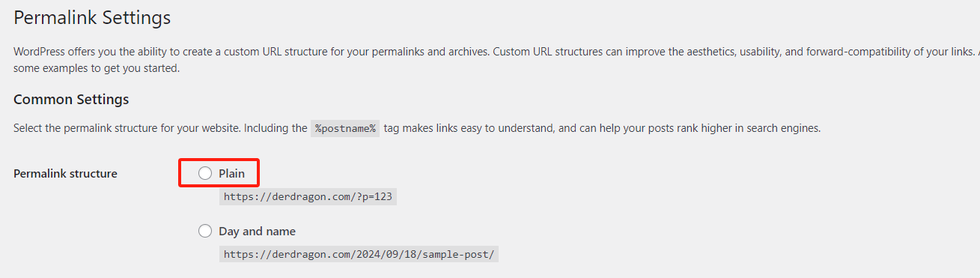Click the word "forward-compatibility" in intro text

(x=855, y=52)
